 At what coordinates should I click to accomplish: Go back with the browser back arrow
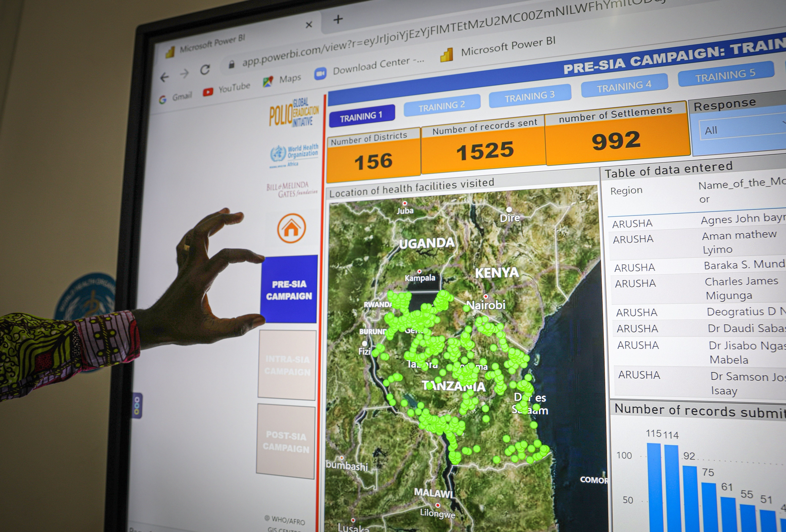[164, 77]
